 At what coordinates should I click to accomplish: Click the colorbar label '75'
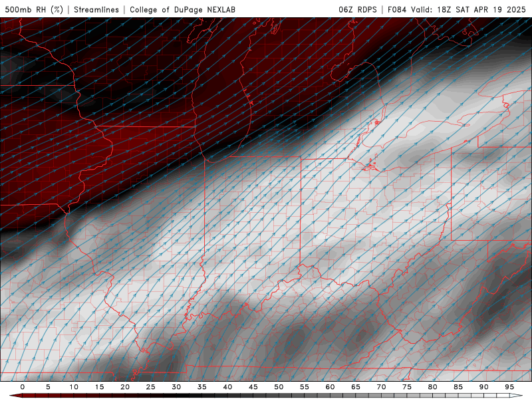pyautogui.click(x=407, y=387)
